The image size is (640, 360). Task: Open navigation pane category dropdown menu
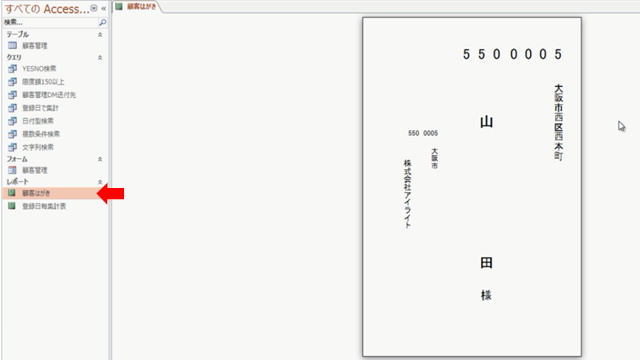pos(94,8)
